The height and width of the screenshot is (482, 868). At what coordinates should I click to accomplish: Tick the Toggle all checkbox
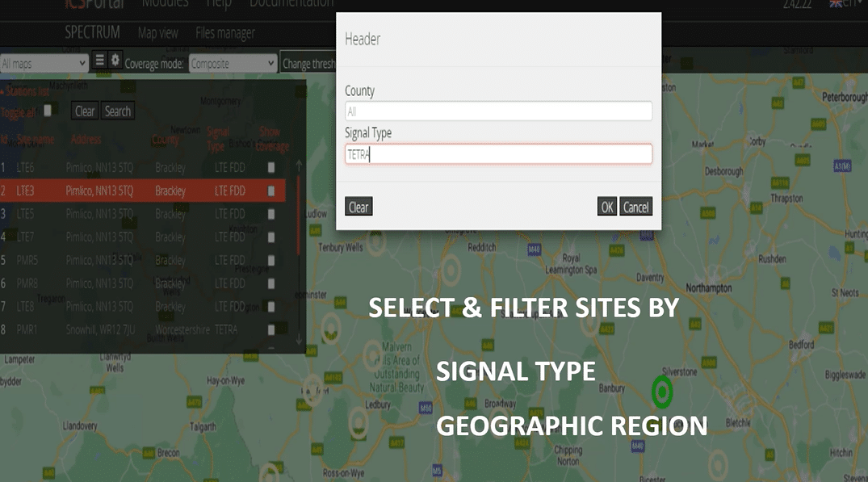click(48, 111)
